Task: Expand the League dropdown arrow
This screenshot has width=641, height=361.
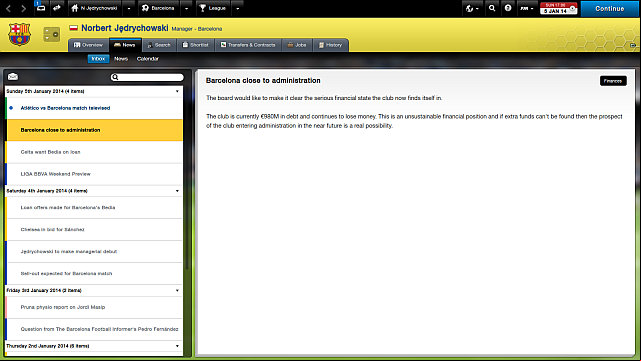Action: tap(237, 8)
